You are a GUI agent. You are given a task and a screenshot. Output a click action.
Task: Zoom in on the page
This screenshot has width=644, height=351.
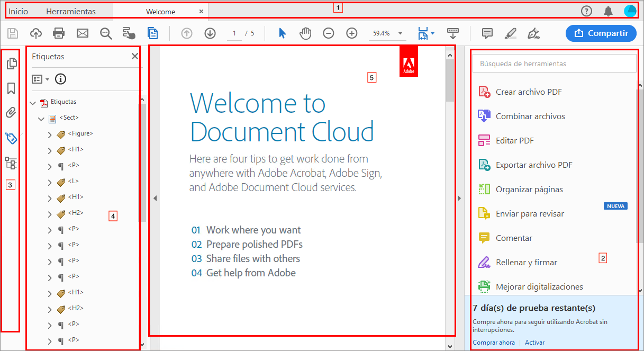tap(352, 33)
